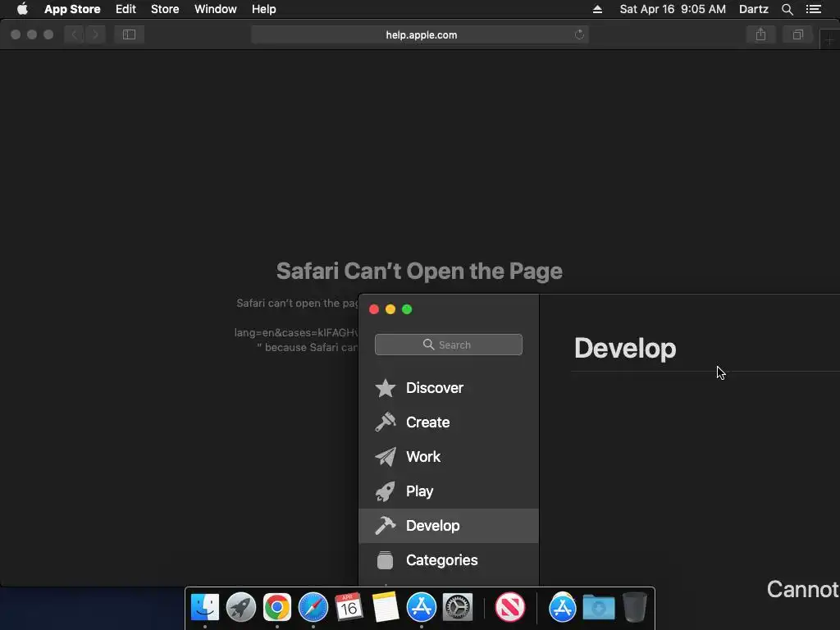Image resolution: width=840 pixels, height=630 pixels.
Task: Open the Apple menu
Action: (22, 9)
